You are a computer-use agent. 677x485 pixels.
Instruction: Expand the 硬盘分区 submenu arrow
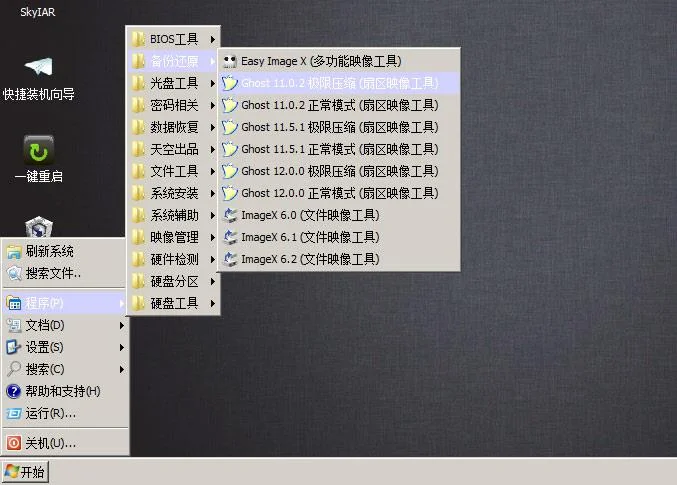pos(213,282)
